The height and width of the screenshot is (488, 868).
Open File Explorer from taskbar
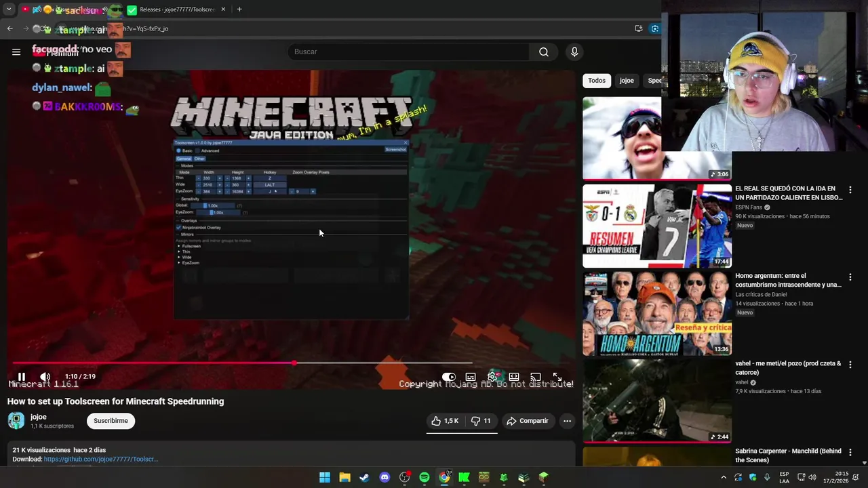coord(344,477)
